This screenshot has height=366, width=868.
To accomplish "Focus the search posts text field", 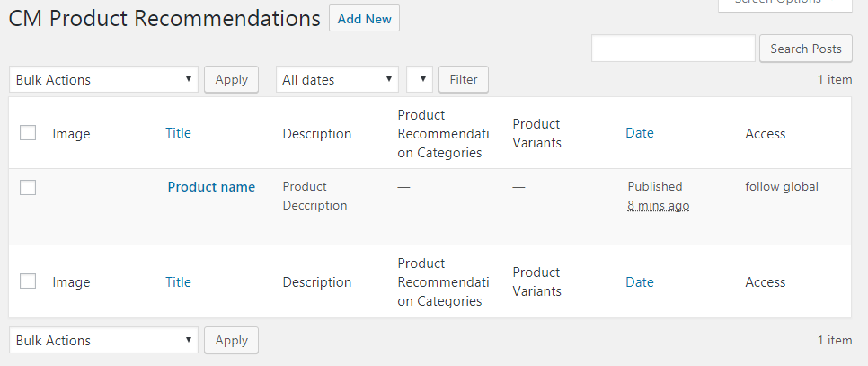I will tap(673, 49).
